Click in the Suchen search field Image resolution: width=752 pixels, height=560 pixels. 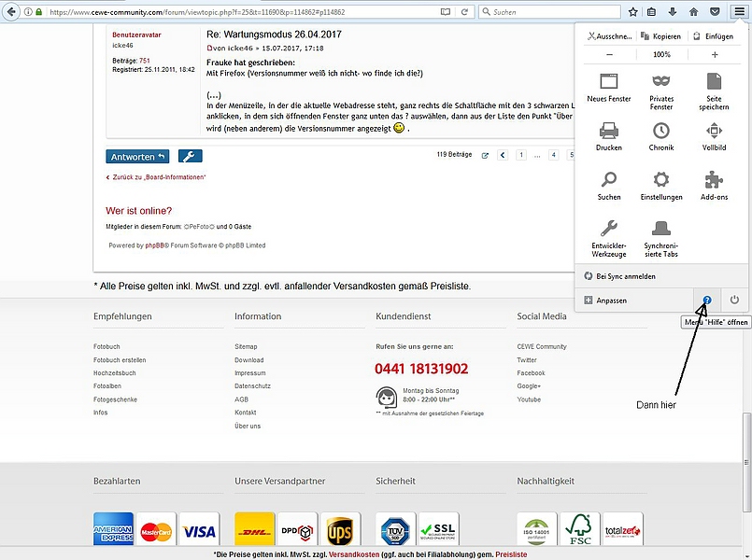coord(549,12)
